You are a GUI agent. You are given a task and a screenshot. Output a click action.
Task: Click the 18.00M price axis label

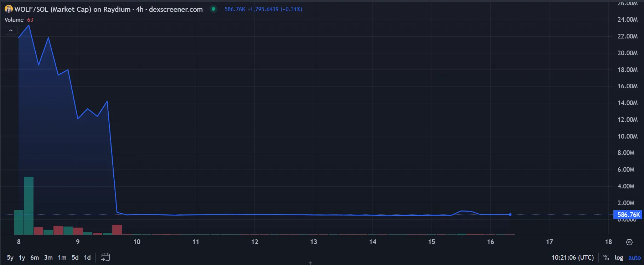(x=628, y=70)
